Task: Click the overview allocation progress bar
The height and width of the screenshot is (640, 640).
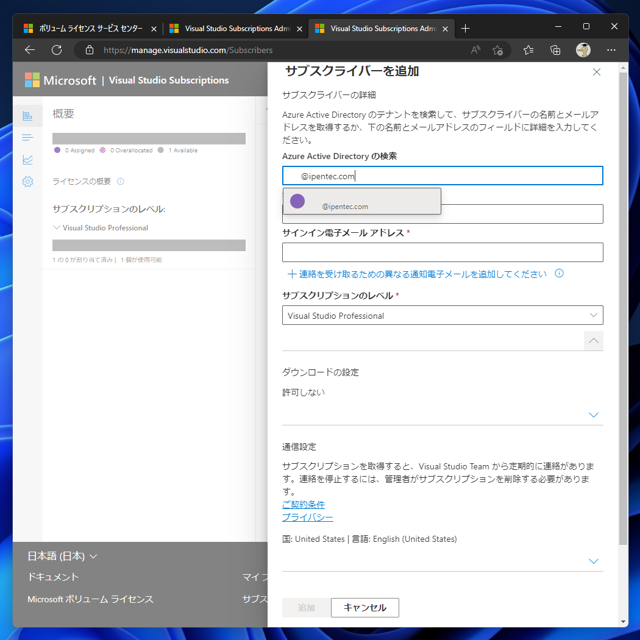Action: (149, 138)
